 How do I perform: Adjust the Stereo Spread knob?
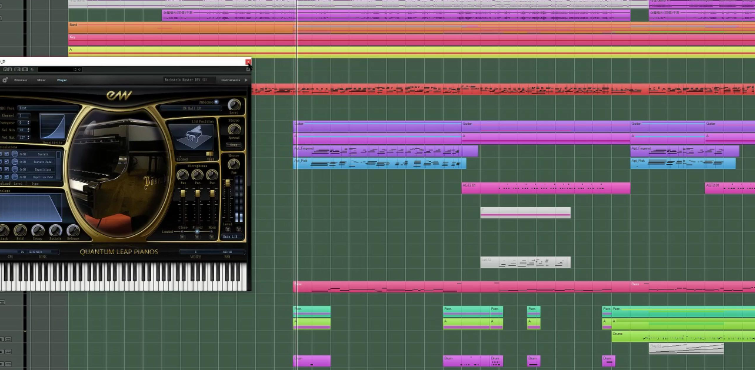pyautogui.click(x=234, y=129)
